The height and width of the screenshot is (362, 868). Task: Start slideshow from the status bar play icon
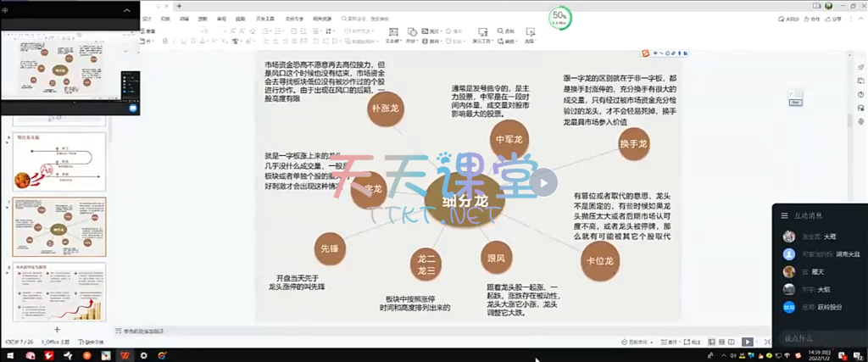[x=747, y=342]
